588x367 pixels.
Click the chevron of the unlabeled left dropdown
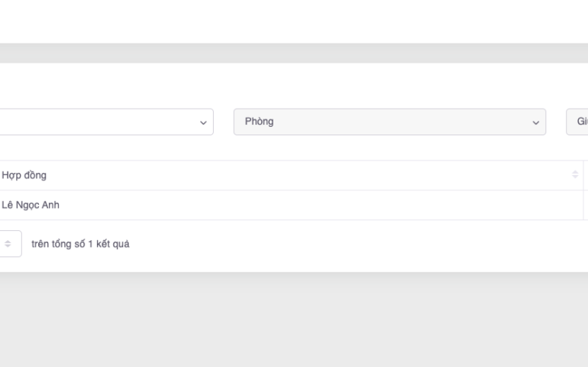[202, 122]
